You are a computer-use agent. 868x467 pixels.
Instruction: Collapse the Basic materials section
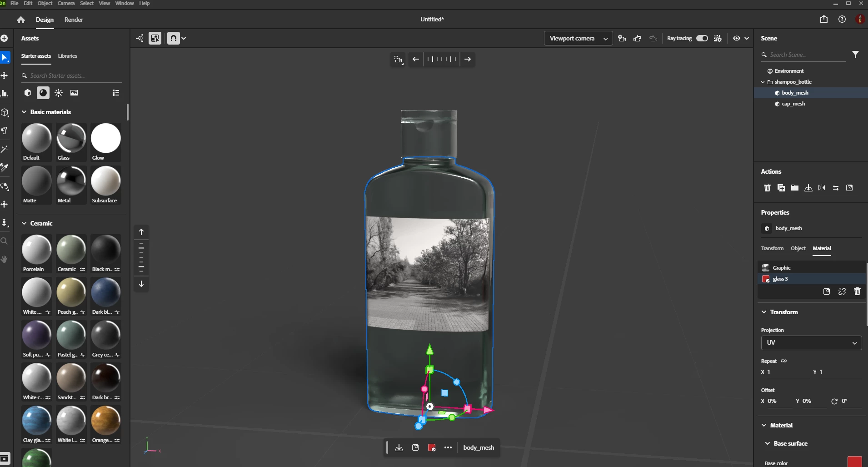[x=24, y=112]
